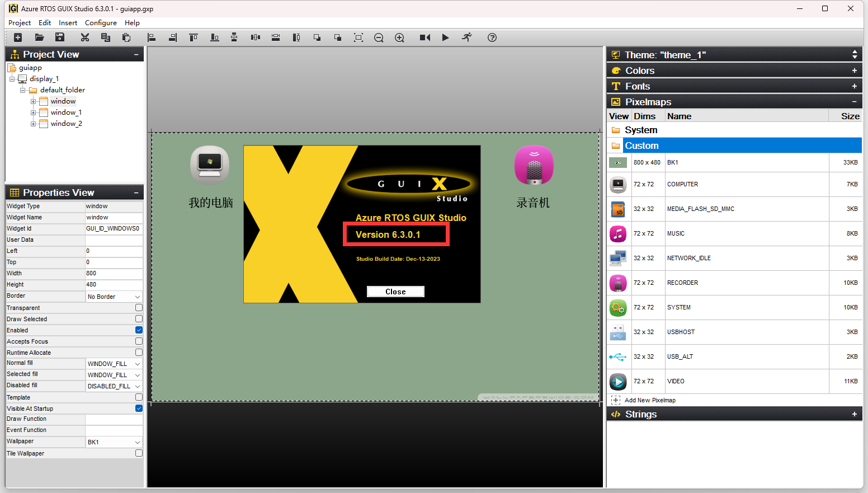Toggle the Template checkbox
Viewport: 868px width, 493px height.
pyautogui.click(x=139, y=397)
